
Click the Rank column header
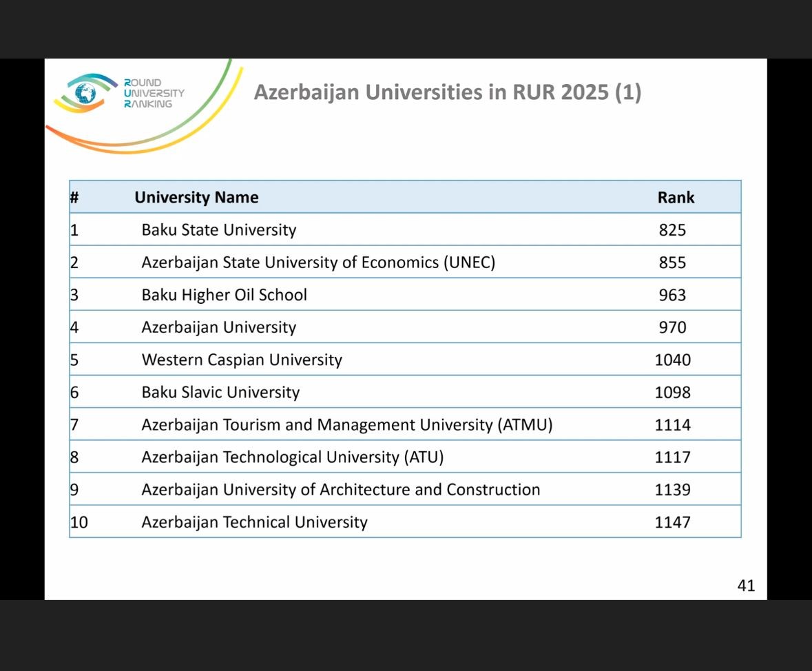(676, 198)
